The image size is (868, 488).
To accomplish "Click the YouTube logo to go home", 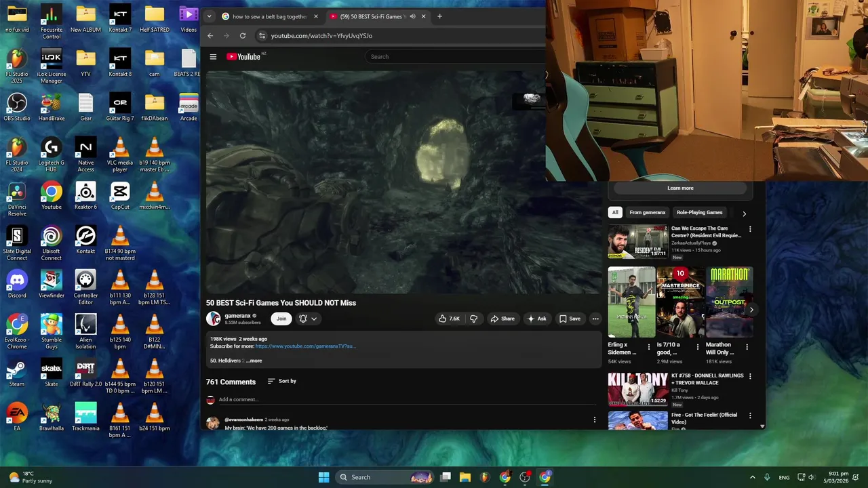I will (243, 57).
